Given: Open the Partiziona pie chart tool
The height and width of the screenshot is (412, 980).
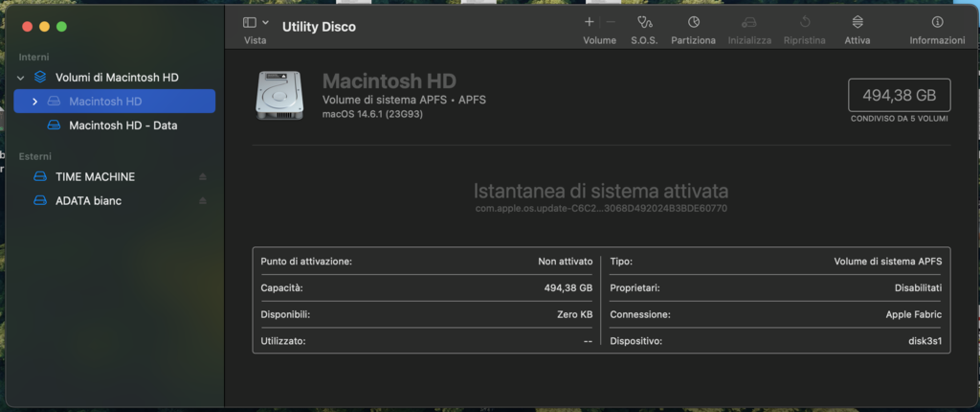Looking at the screenshot, I should [x=693, y=22].
